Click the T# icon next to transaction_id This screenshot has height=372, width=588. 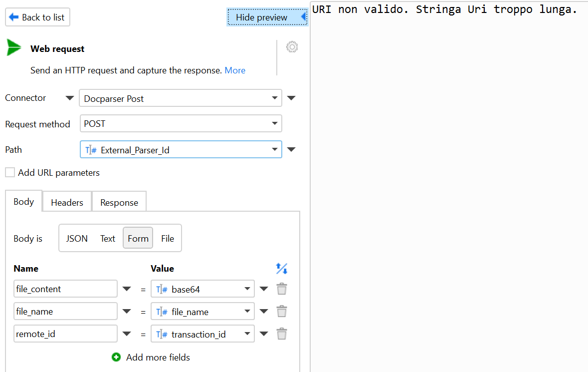(162, 334)
